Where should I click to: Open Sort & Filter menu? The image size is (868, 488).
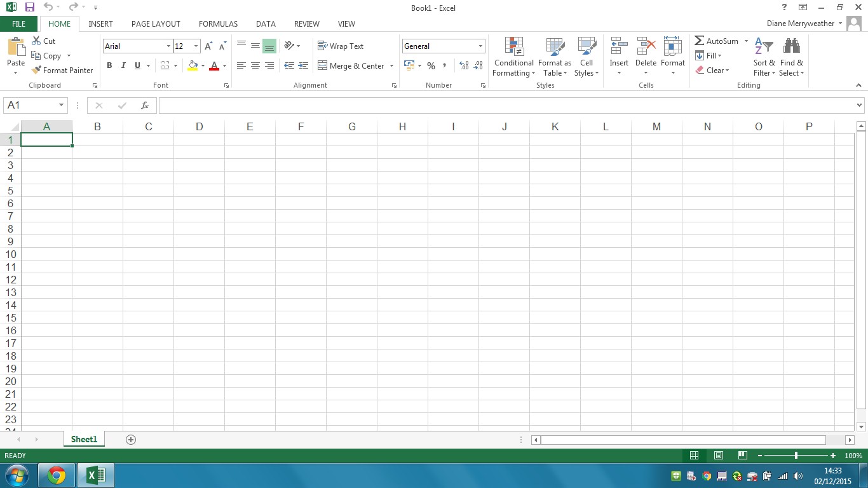click(x=764, y=57)
